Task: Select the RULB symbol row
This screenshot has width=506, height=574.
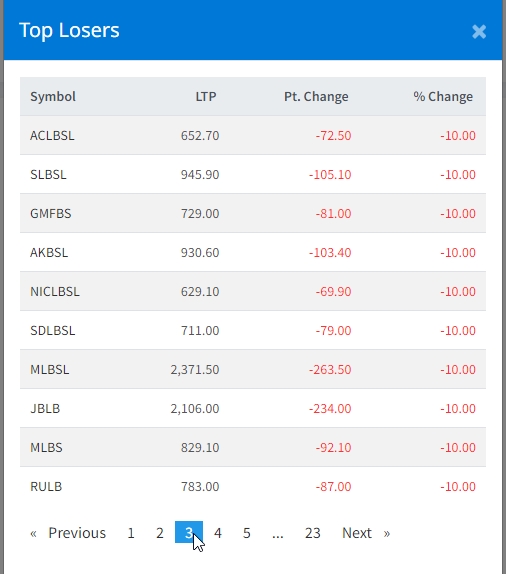Action: (253, 486)
